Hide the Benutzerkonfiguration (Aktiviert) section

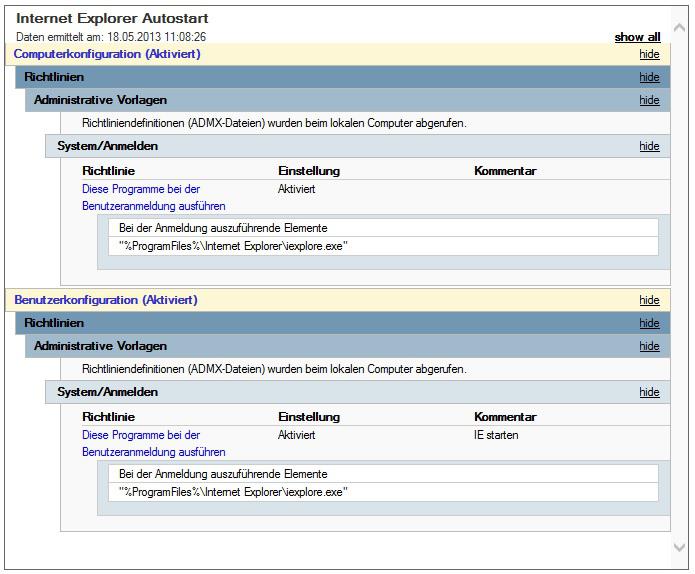tap(649, 300)
